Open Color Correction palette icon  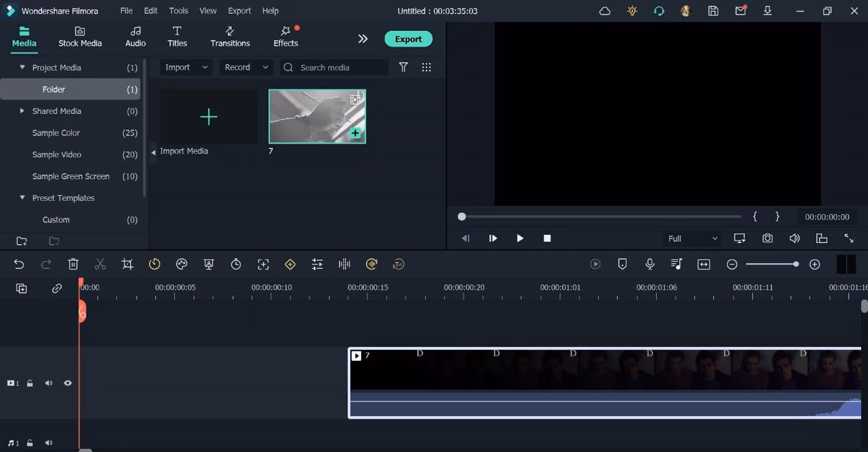(x=182, y=264)
